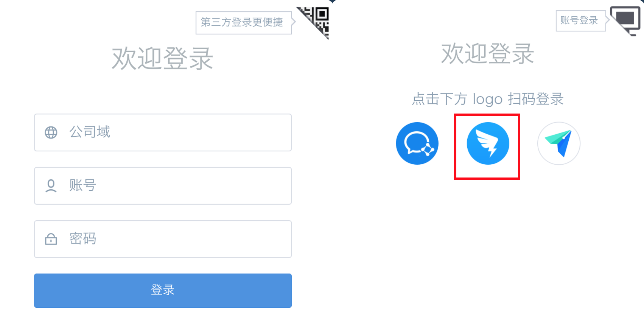Click the 点击下方 logo 扫码登录 hint text
The height and width of the screenshot is (327, 644).
(x=488, y=99)
